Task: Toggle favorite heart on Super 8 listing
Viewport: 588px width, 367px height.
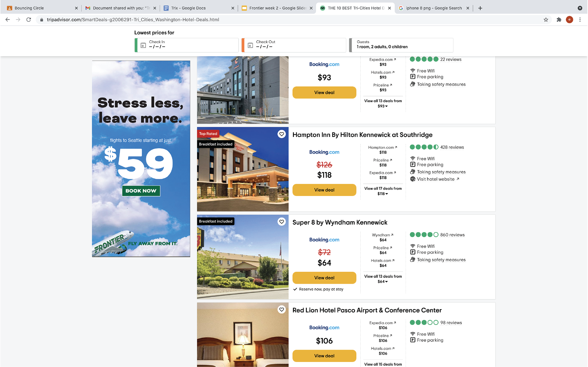Action: click(x=281, y=221)
